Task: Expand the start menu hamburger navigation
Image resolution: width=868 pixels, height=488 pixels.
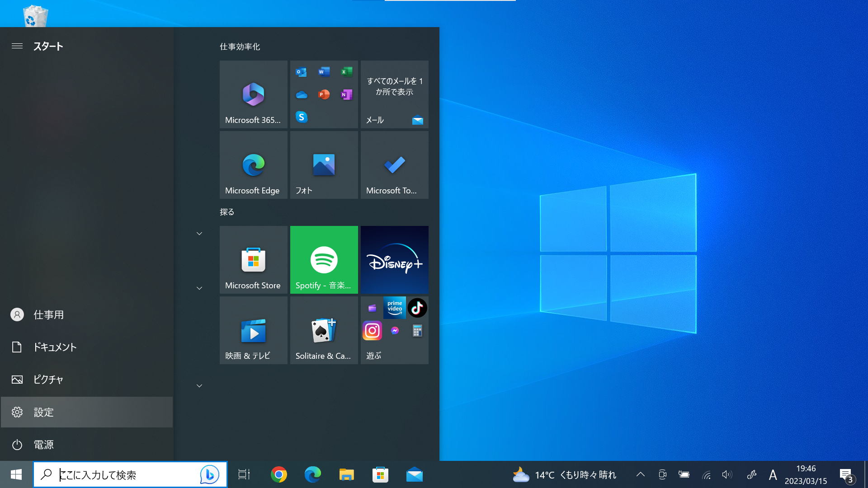Action: (17, 46)
